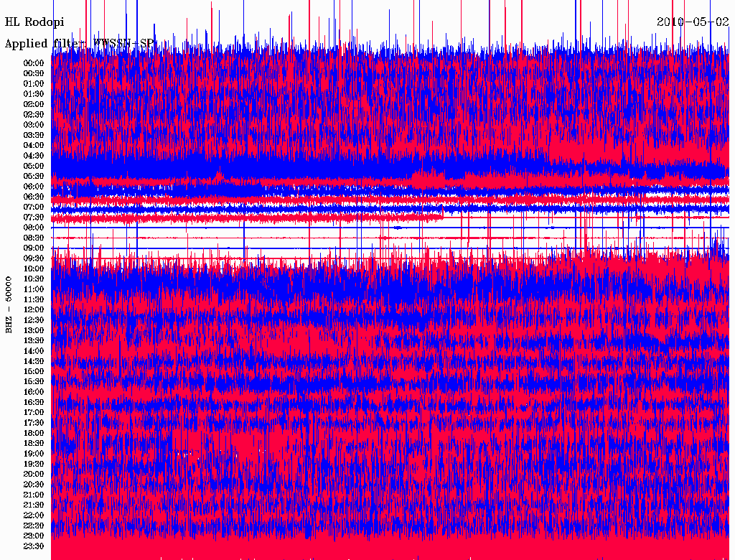Screen dimensions: 735x560
Task: Select the 21:30 time row label
Action: [x=34, y=505]
